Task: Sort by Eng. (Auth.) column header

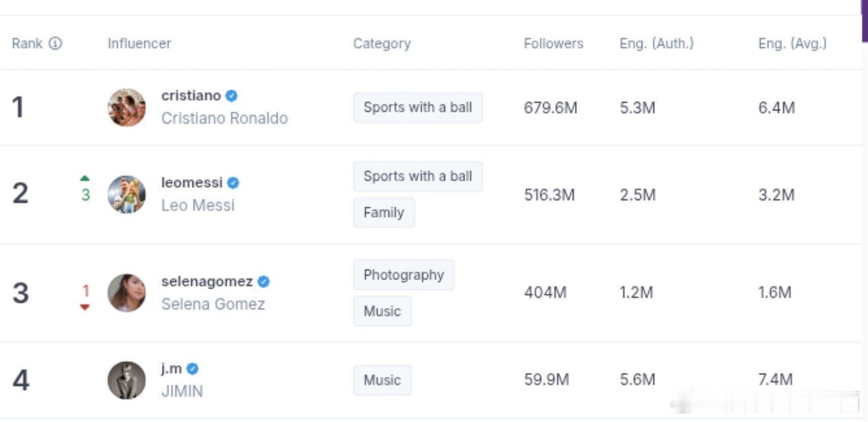Action: [656, 44]
